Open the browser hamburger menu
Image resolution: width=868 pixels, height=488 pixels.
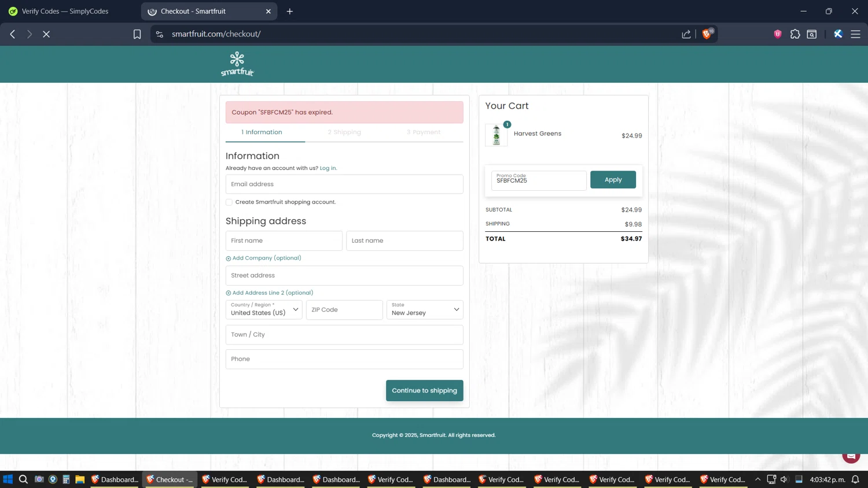855,34
